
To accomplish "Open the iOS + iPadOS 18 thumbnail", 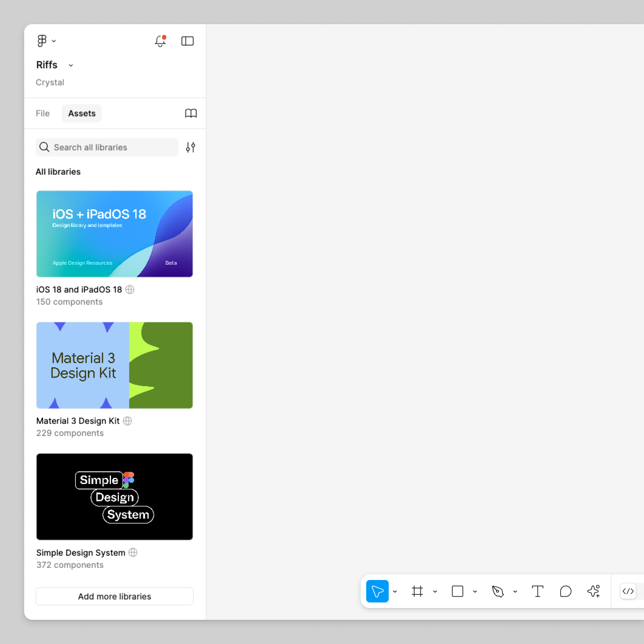I will tap(115, 234).
